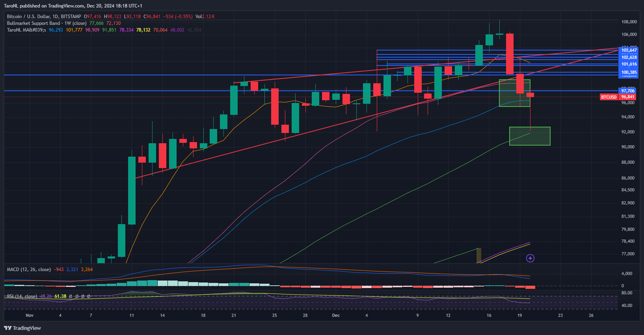Click the MACD (12, 26, close) legend
644x335 pixels.
coord(29,269)
